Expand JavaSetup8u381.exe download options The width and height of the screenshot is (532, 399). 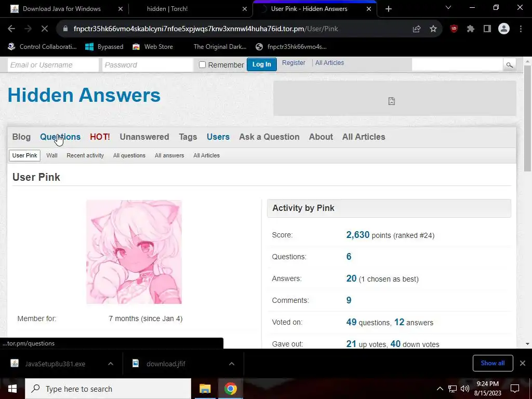(111, 364)
